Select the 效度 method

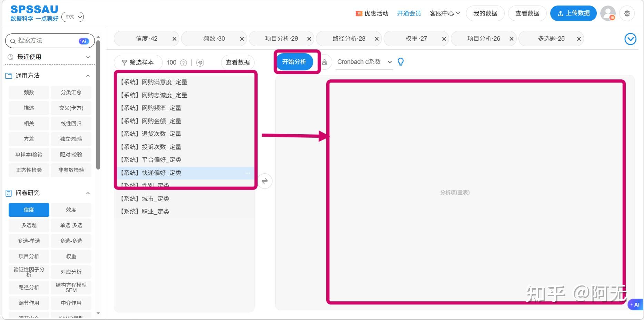[x=71, y=210]
